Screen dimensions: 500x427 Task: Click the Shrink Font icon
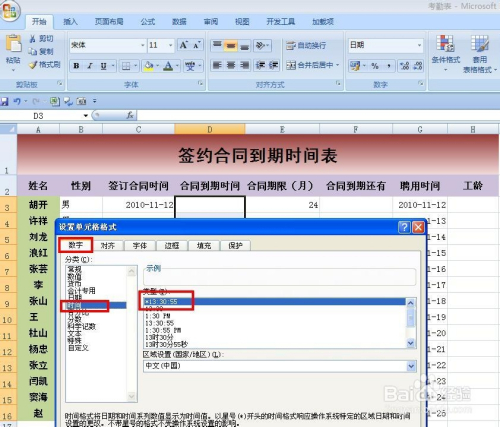[197, 45]
